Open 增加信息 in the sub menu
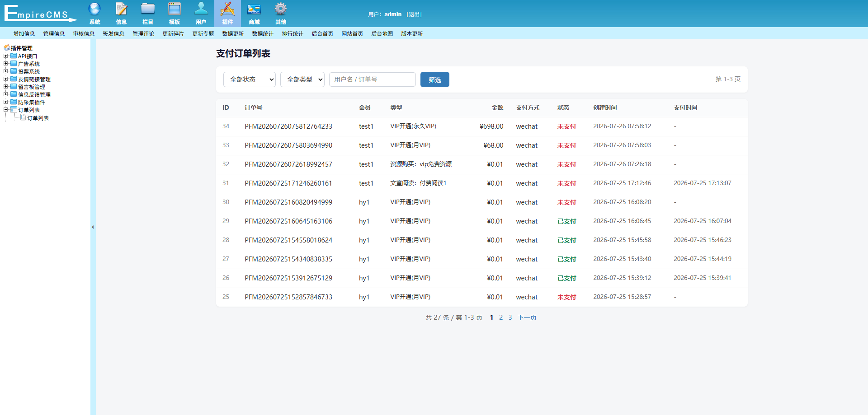The height and width of the screenshot is (415, 868). 24,34
